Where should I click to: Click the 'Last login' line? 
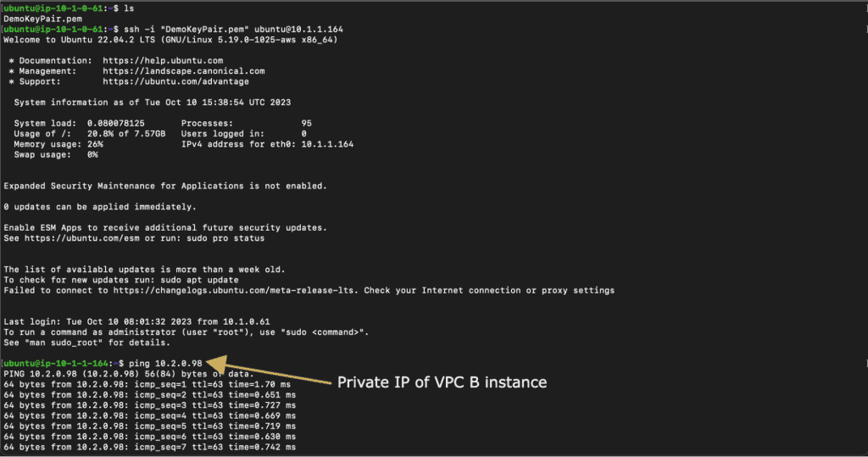click(136, 322)
